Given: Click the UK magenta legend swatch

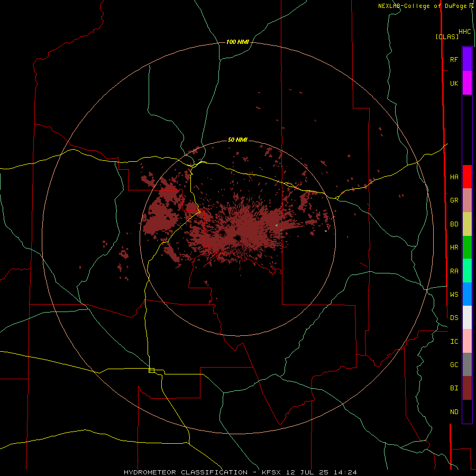Looking at the screenshot, I should tap(467, 83).
